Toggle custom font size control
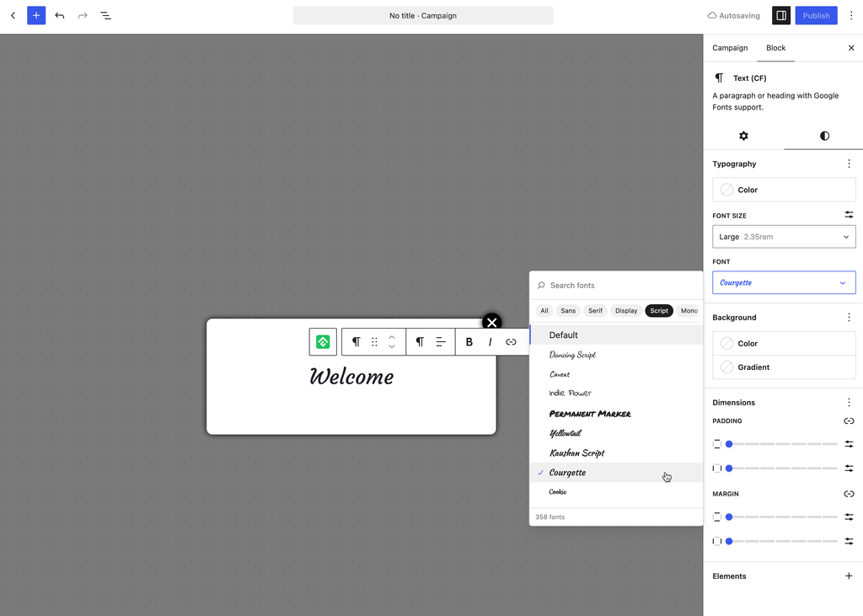This screenshot has width=863, height=616. coord(849,215)
